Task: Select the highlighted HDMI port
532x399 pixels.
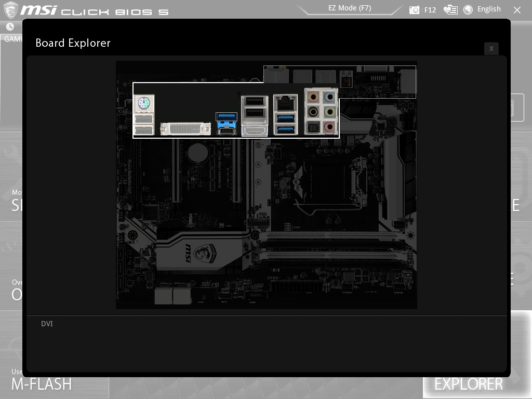Action: 255,130
